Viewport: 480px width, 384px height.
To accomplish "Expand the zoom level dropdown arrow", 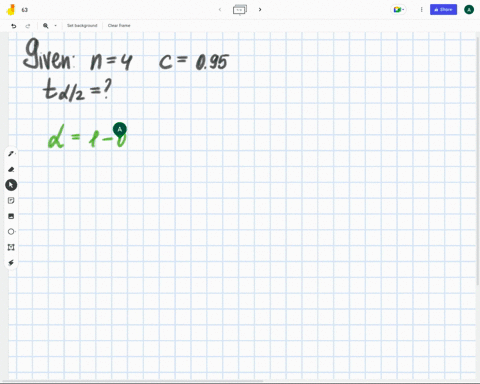I will click(x=55, y=26).
